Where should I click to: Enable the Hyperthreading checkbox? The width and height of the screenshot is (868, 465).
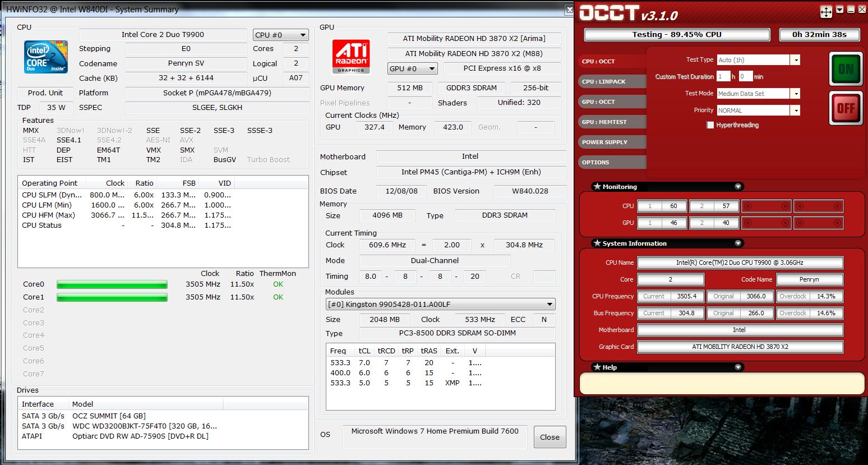pyautogui.click(x=710, y=125)
